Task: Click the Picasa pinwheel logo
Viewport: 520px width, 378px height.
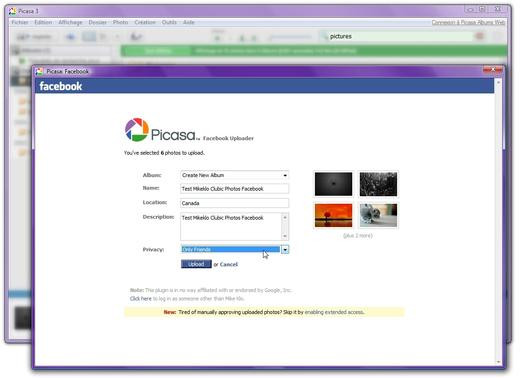Action: pos(137,130)
